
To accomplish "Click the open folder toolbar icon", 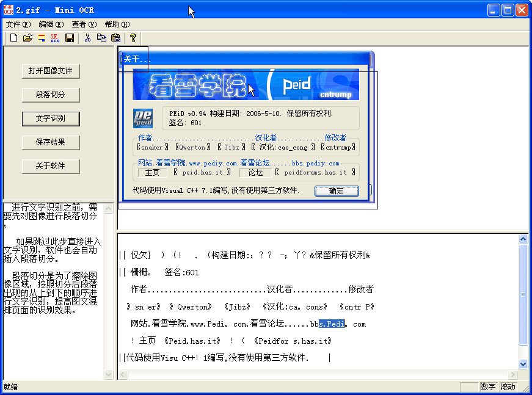I will (27, 38).
